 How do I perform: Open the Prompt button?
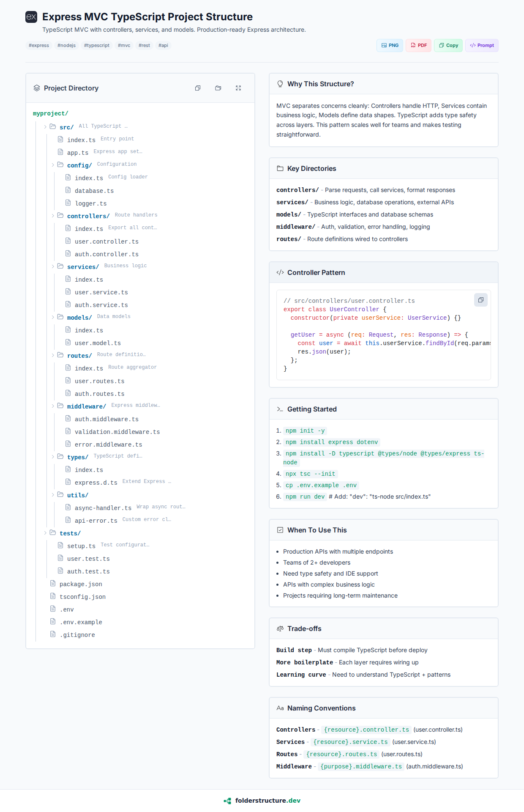coord(482,45)
